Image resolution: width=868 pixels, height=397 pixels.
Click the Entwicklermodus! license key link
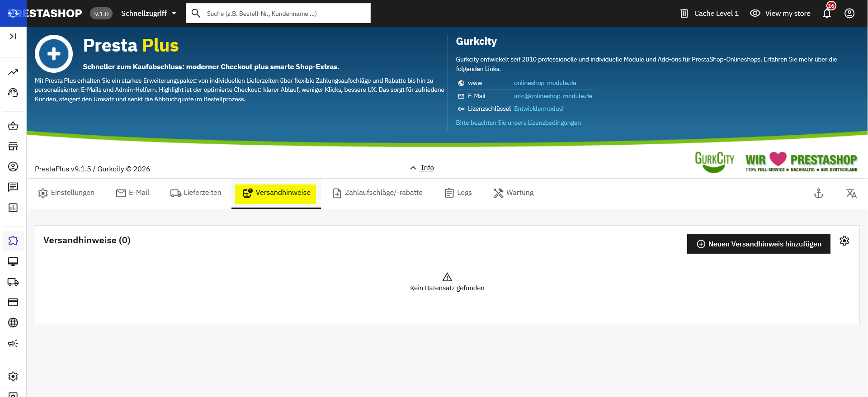click(x=539, y=109)
